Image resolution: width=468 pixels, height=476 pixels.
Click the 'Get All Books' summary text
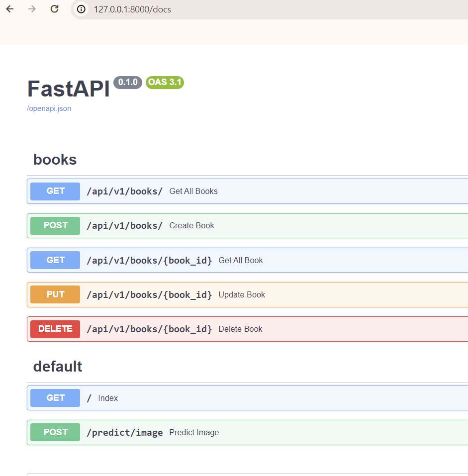(x=193, y=191)
